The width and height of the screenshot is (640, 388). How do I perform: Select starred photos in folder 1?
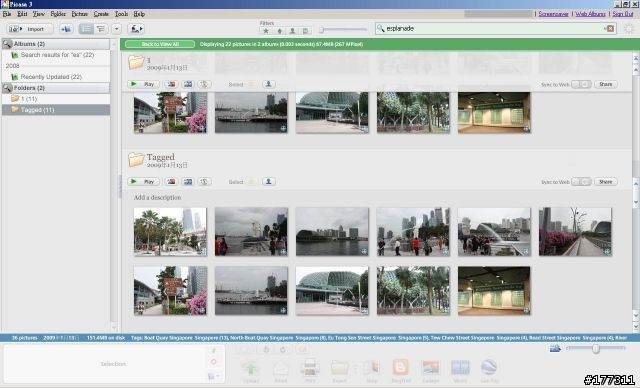tap(252, 84)
